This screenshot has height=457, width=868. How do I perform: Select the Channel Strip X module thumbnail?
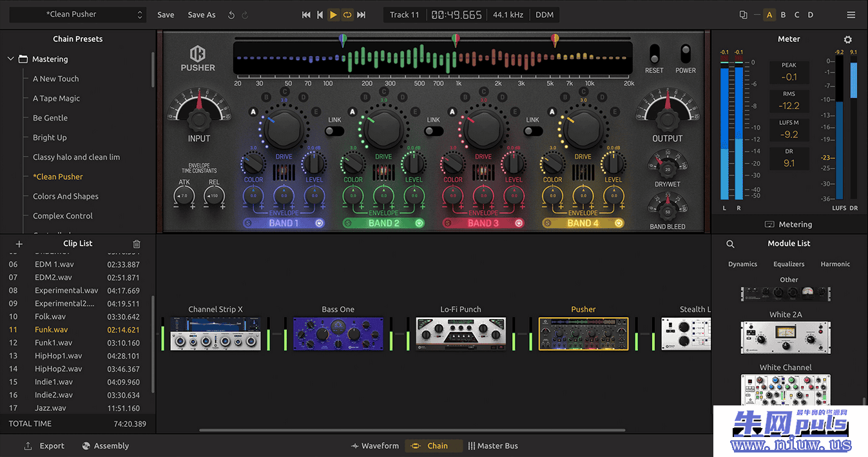[x=215, y=334]
